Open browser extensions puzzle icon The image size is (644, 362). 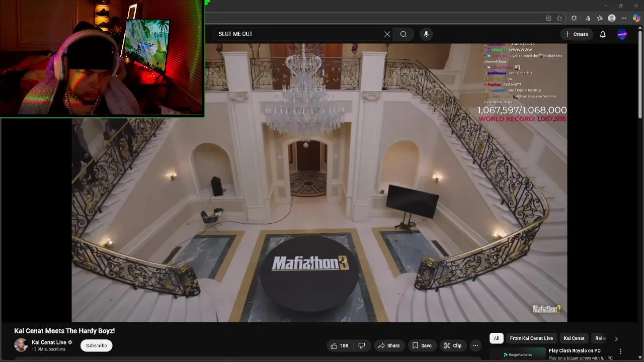point(574,18)
